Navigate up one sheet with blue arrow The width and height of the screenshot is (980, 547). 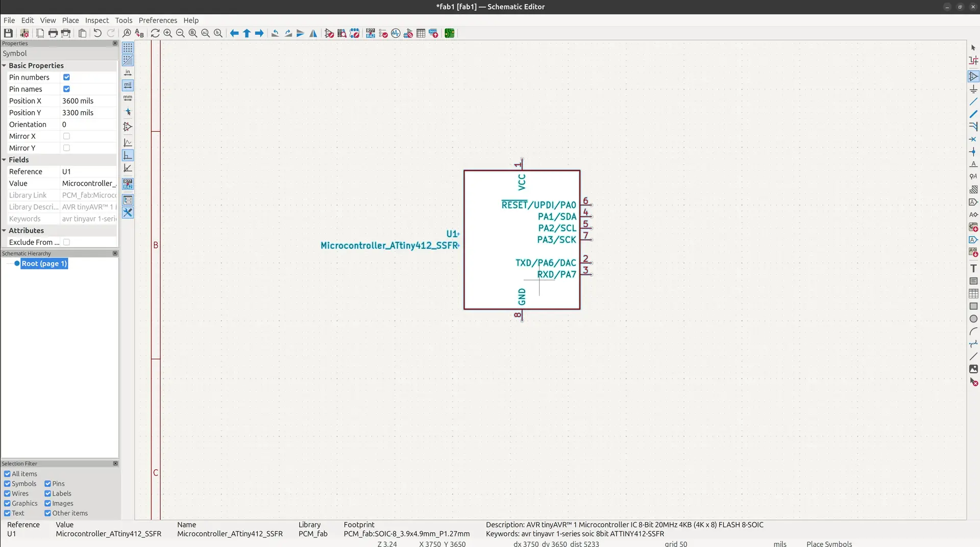pyautogui.click(x=247, y=33)
